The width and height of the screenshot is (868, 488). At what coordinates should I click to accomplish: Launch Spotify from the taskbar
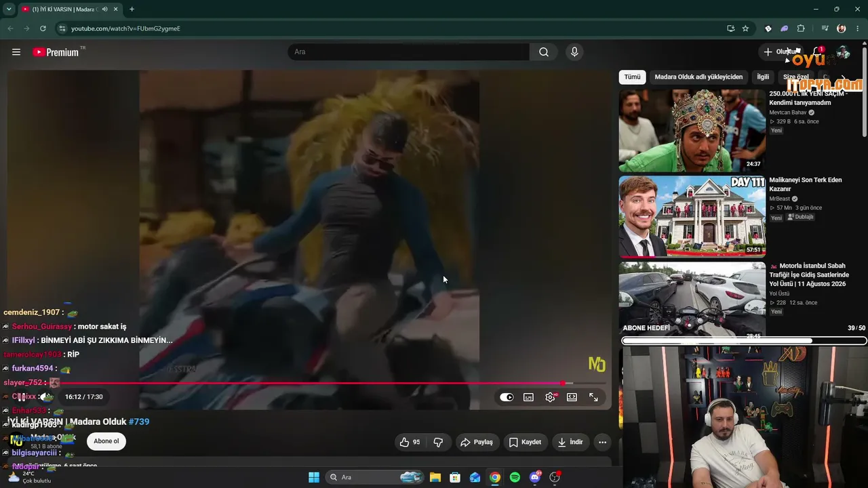tap(515, 477)
